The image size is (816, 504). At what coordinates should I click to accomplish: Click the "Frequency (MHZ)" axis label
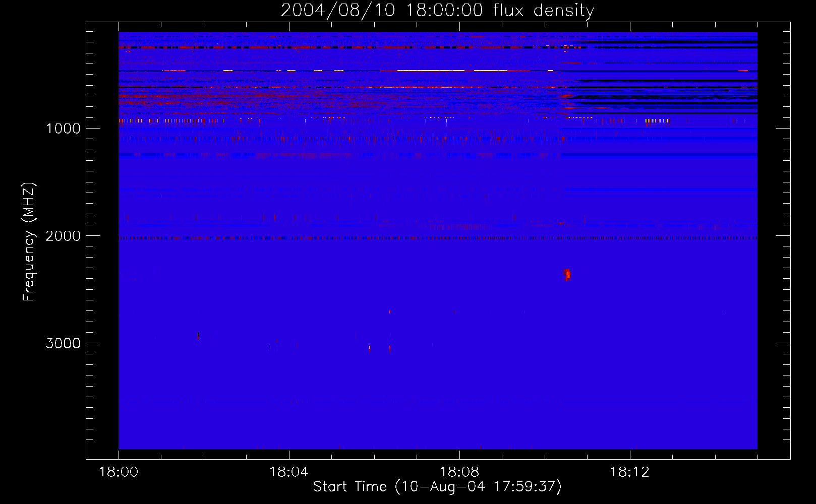29,242
